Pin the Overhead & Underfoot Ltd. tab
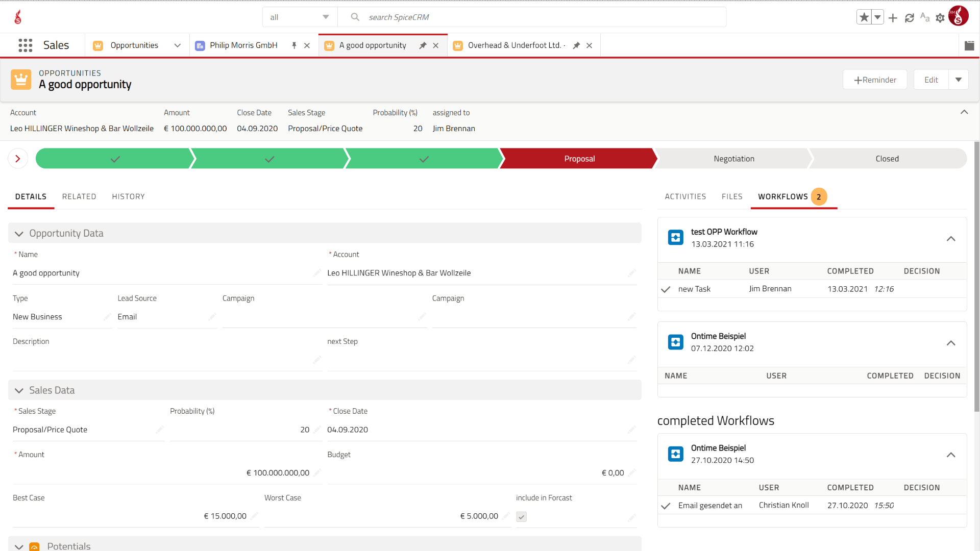The image size is (980, 551). (x=576, y=45)
